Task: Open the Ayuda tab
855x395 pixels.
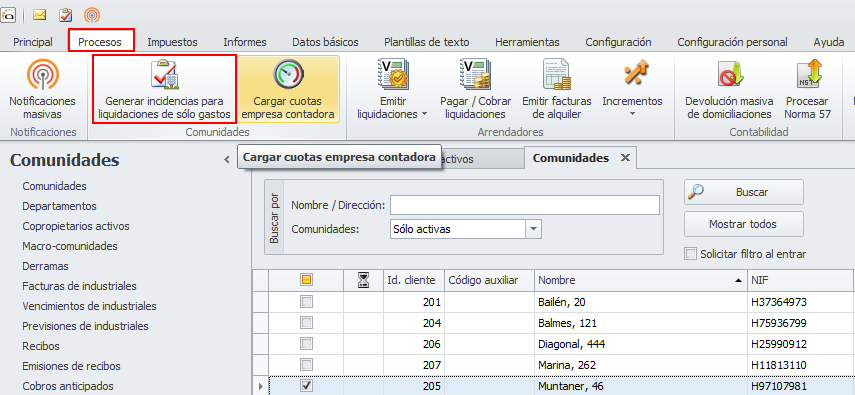Action: click(829, 42)
